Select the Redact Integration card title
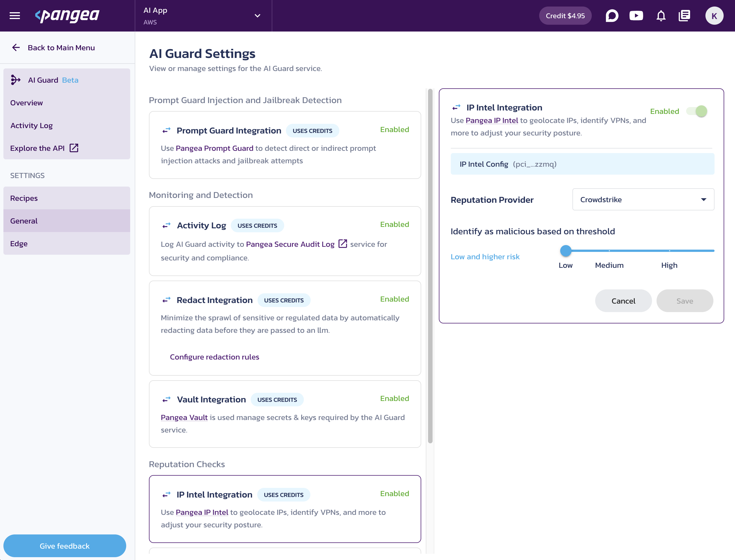The height and width of the screenshot is (560, 735). (x=215, y=300)
